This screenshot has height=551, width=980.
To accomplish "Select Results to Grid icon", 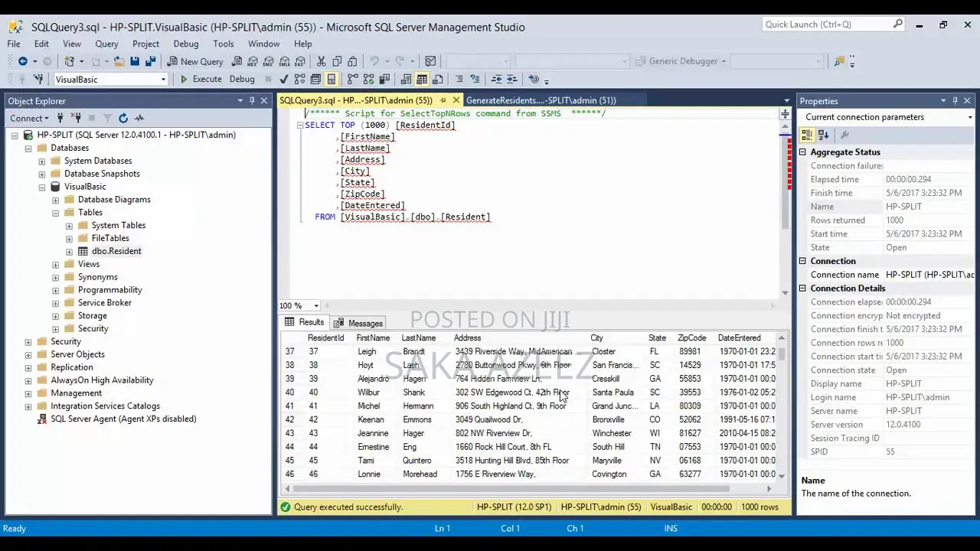I will click(x=422, y=79).
